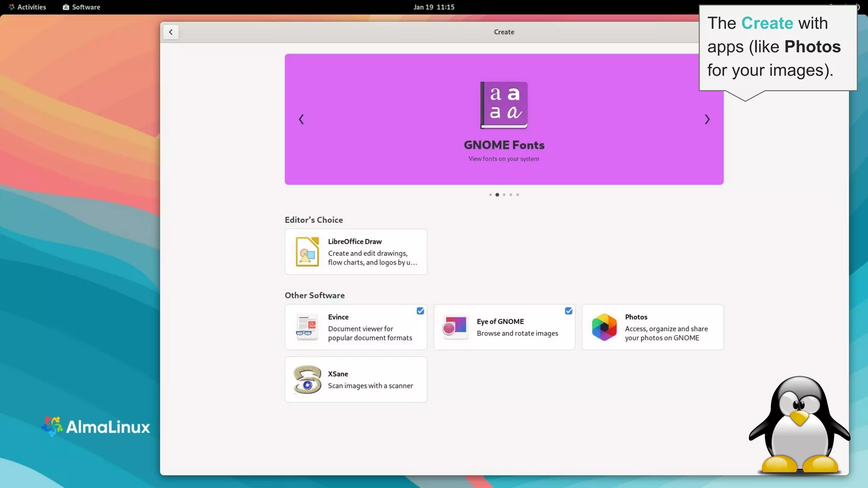
Task: Open the LibreOffice Draw icon
Action: 307,252
